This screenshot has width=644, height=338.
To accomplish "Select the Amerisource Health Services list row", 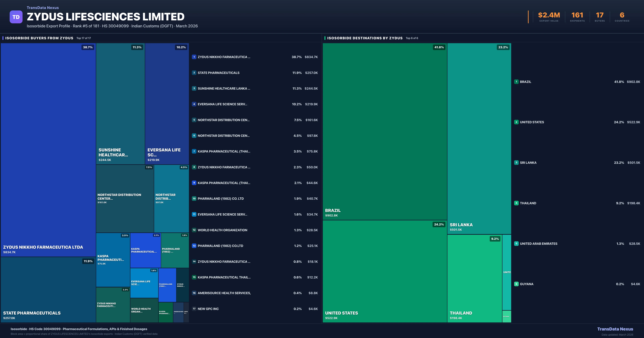I will click(x=224, y=293).
